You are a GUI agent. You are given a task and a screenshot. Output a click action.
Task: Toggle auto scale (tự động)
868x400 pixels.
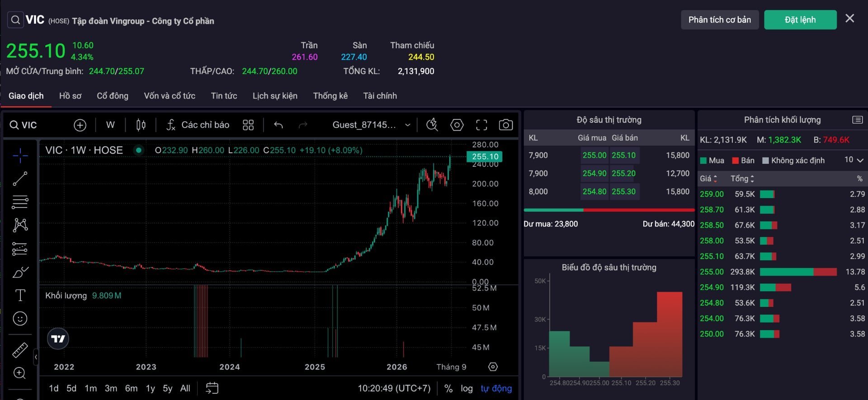pos(496,388)
